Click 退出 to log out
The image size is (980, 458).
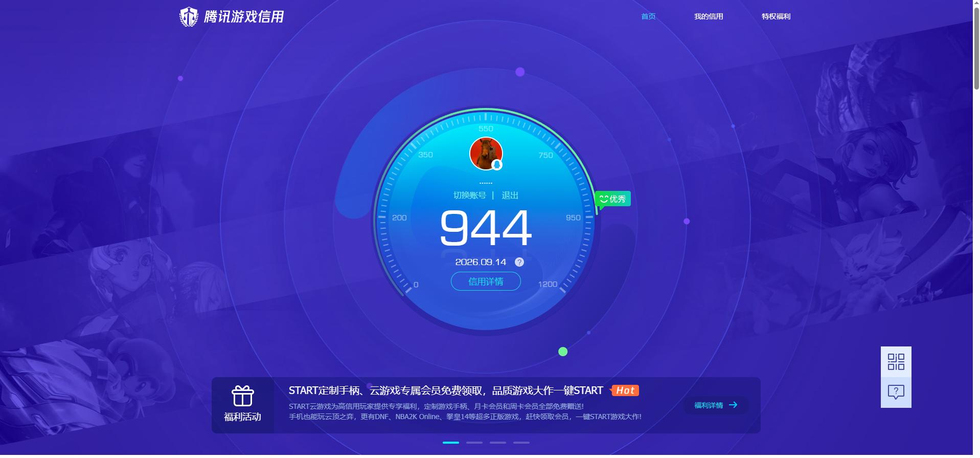pyautogui.click(x=510, y=195)
